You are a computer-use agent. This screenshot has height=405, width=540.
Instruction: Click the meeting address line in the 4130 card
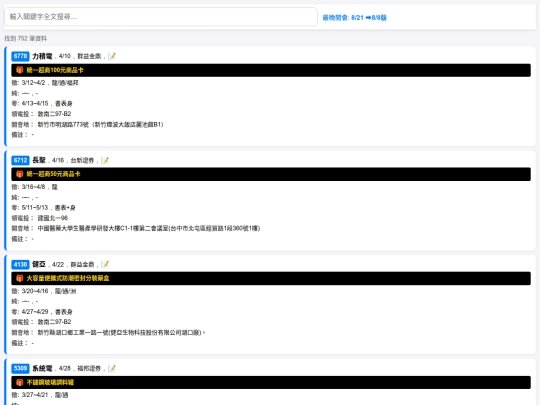point(108,333)
